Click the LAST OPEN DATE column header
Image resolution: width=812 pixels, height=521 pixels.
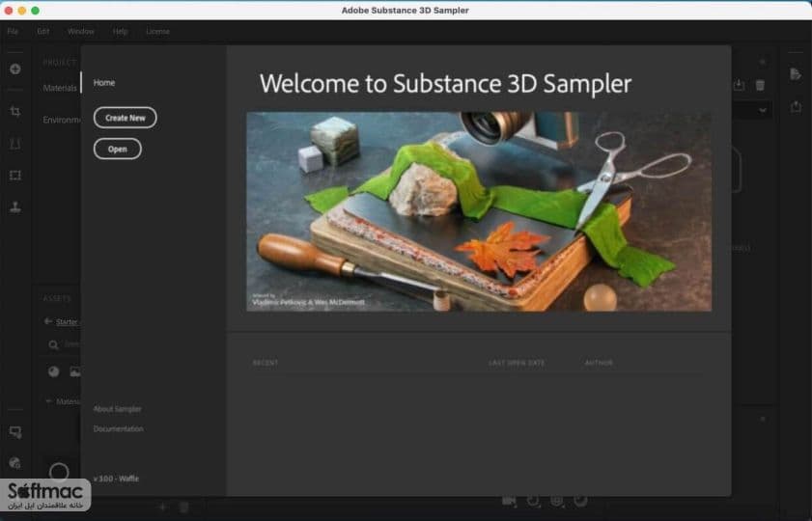point(517,363)
